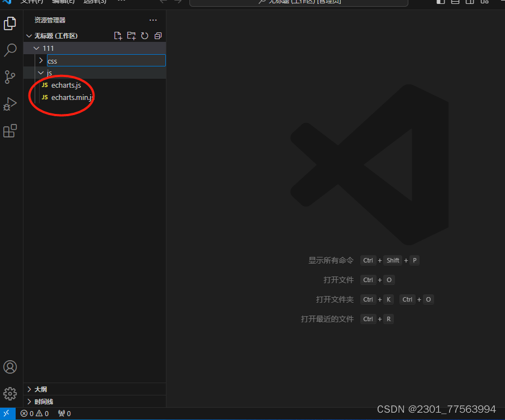Open the Extensions view
505x420 pixels.
pyautogui.click(x=10, y=131)
